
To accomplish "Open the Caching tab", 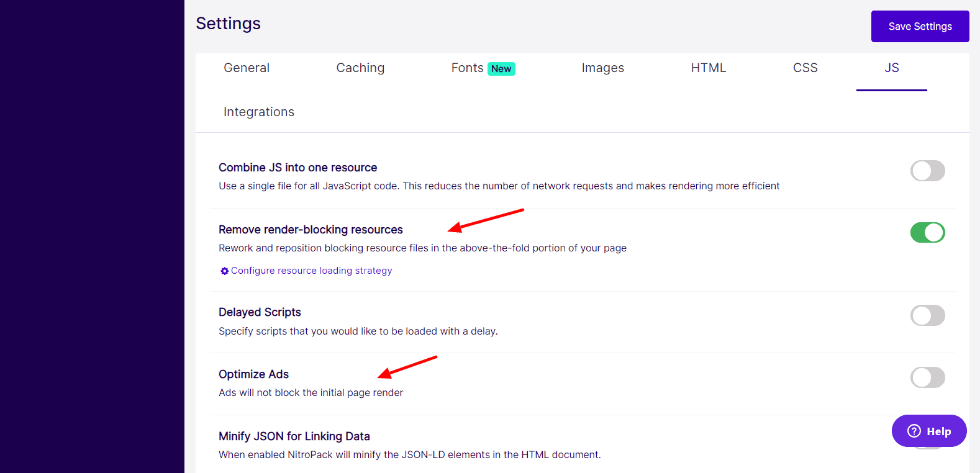I will (x=360, y=68).
